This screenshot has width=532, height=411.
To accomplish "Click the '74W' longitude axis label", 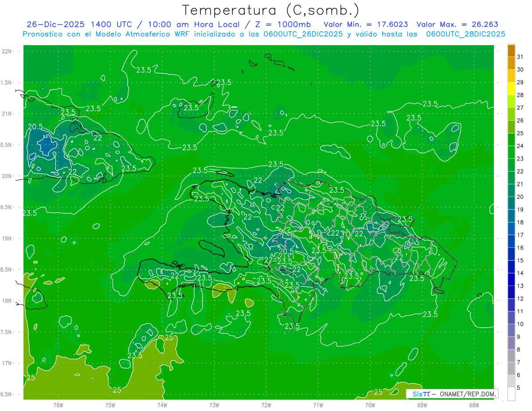I will [x=162, y=405].
